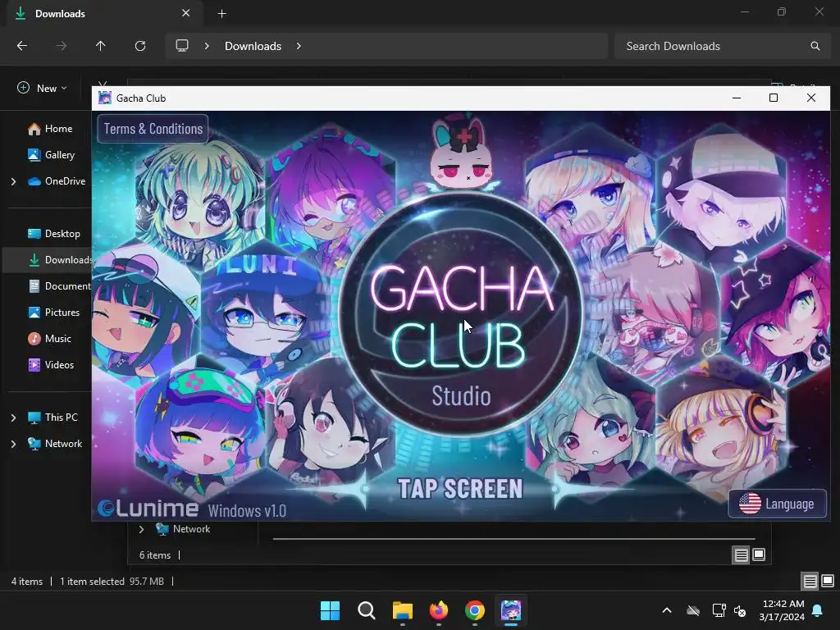Open the clock and date panel

click(x=782, y=610)
